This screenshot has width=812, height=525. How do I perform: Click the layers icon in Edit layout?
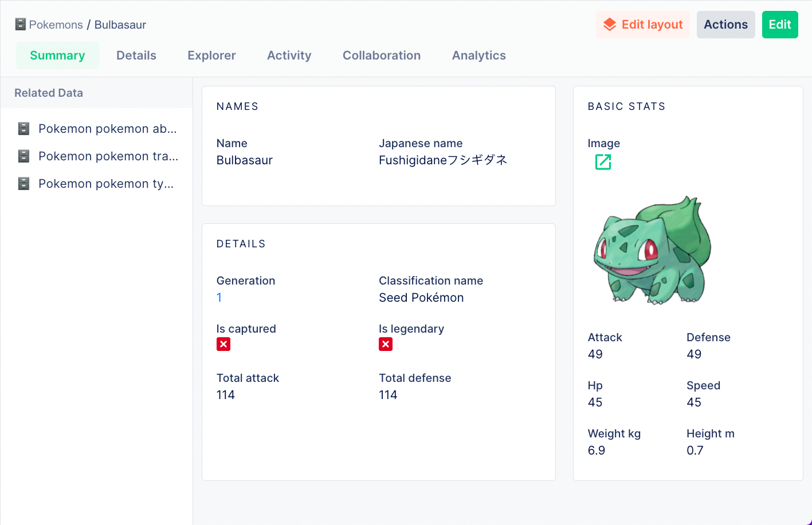(610, 25)
